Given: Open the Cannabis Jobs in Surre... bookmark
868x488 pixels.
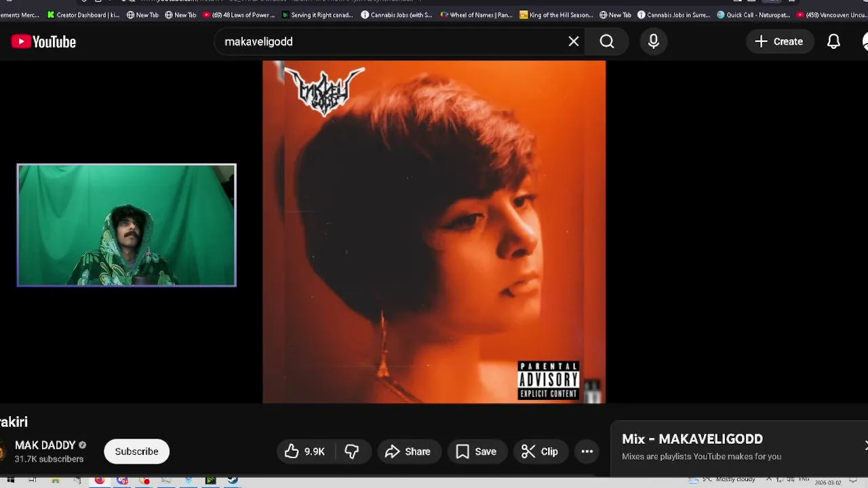Looking at the screenshot, I should click(673, 15).
